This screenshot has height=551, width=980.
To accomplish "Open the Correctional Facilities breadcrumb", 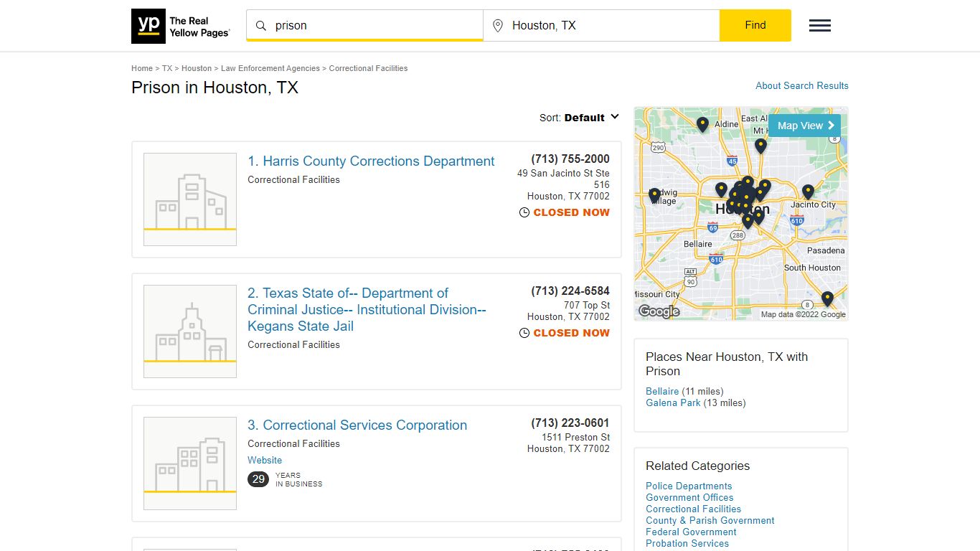I will tap(368, 68).
